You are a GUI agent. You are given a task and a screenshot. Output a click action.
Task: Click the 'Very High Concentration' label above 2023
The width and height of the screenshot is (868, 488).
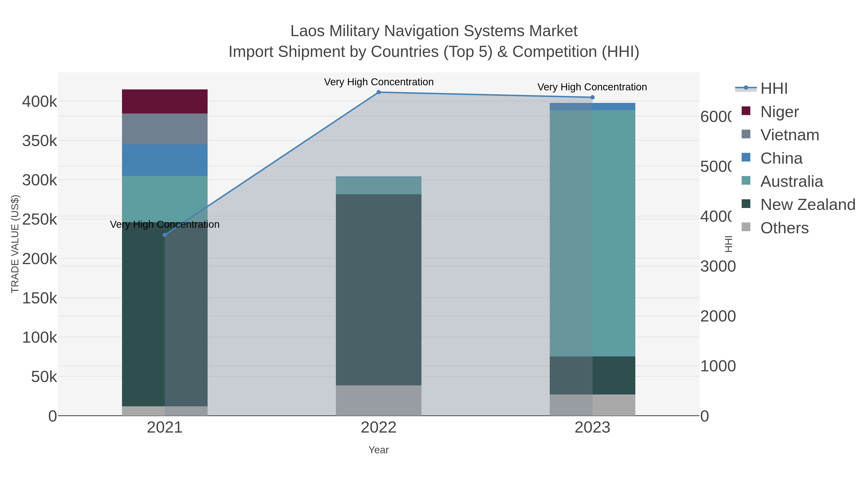[592, 87]
